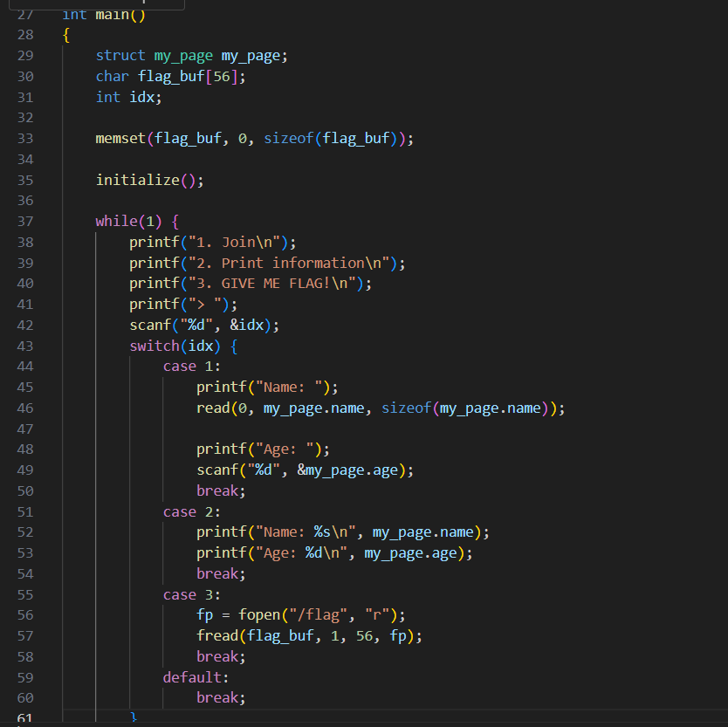728x727 pixels.
Task: Click 'default:' label on line 59
Action: click(196, 678)
